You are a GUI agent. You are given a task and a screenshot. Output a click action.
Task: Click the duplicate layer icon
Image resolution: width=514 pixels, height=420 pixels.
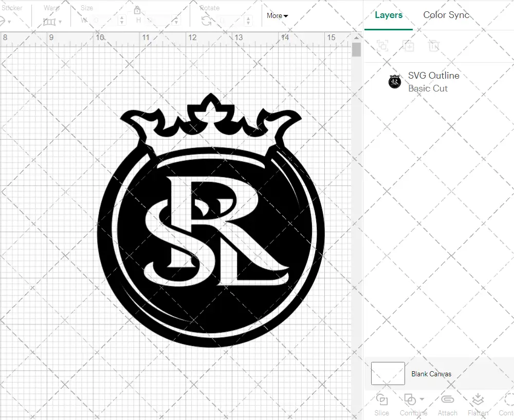[409, 46]
